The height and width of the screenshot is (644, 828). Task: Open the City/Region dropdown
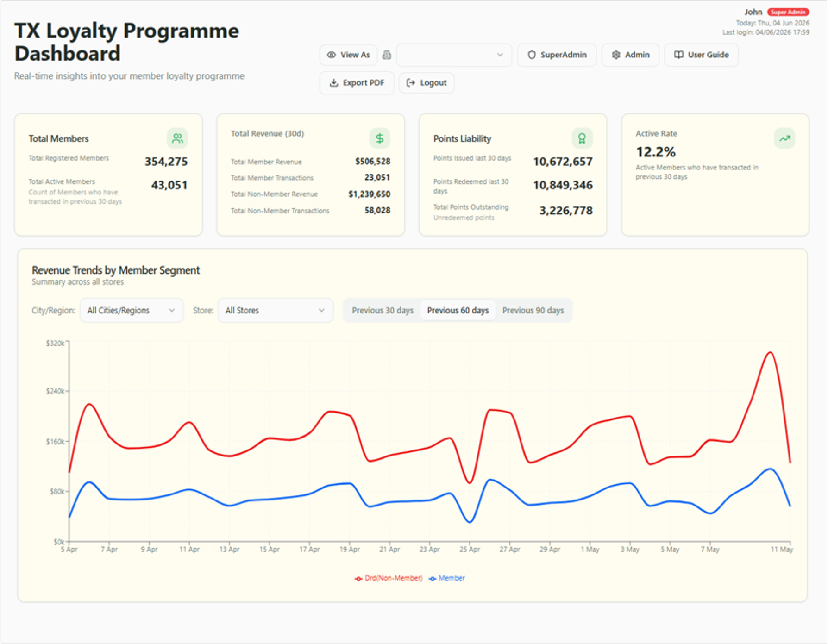coord(132,310)
